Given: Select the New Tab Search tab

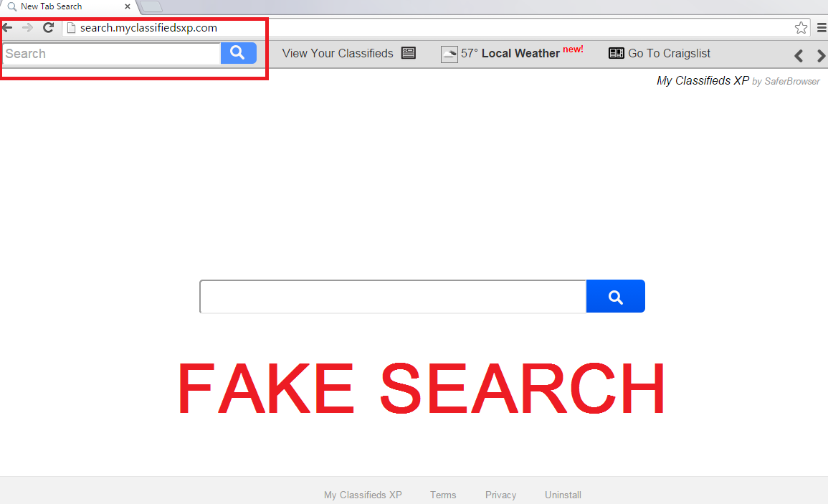Looking at the screenshot, I should point(69,7).
